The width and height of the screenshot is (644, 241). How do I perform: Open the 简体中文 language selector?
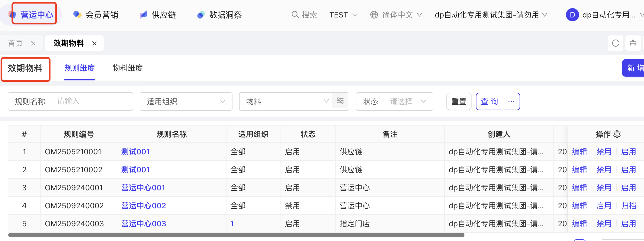396,15
